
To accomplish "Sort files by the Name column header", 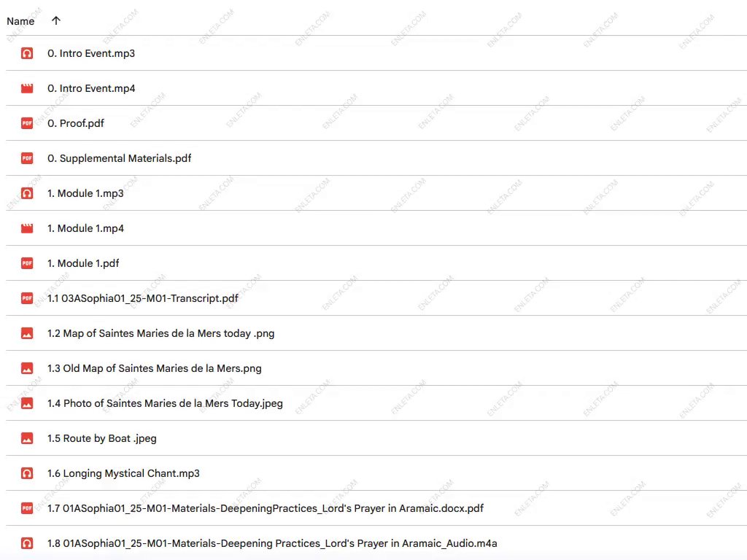I will tap(20, 21).
